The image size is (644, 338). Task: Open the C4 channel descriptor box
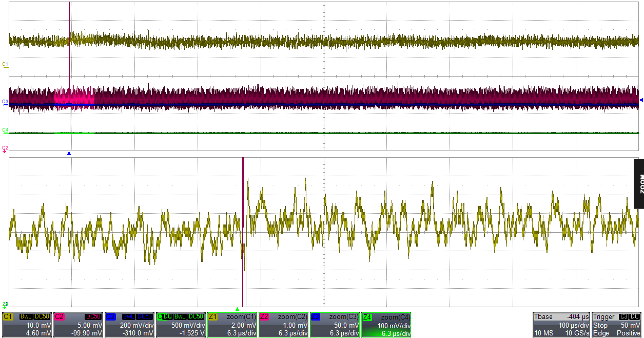pyautogui.click(x=181, y=325)
